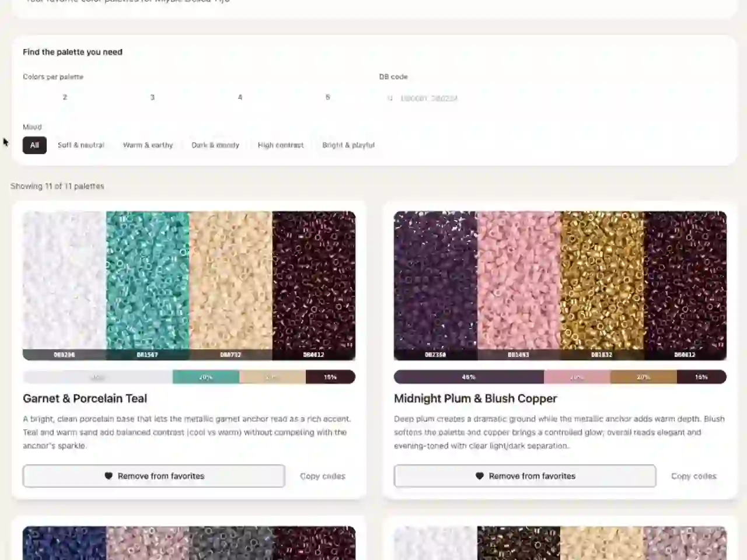Click the heart icon on Garnet & Porcelain Teal

point(109,475)
